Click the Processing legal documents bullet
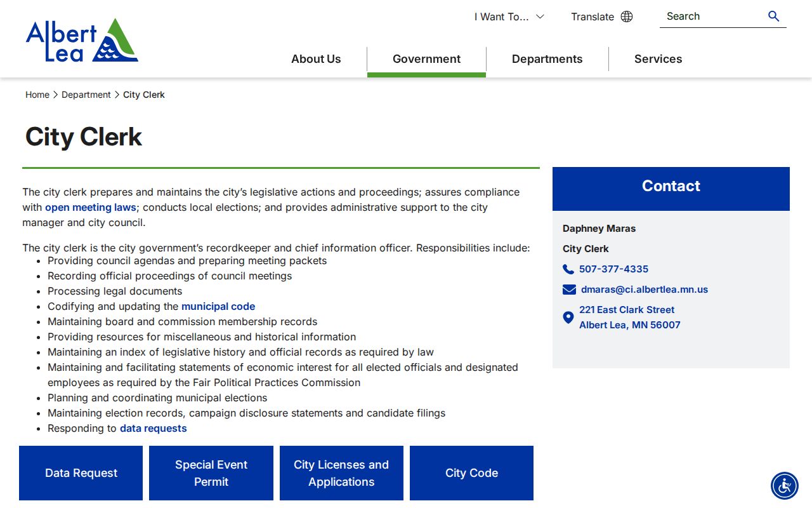812x508 pixels. [115, 291]
